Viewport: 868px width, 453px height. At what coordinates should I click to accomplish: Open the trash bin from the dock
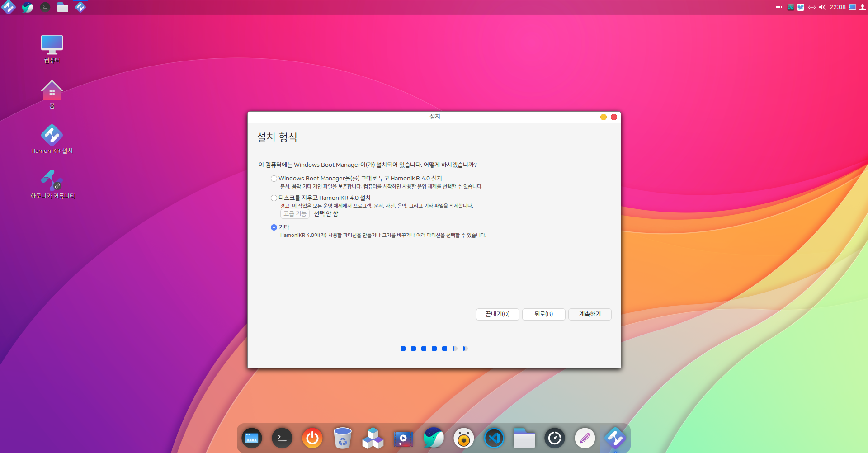pos(343,438)
